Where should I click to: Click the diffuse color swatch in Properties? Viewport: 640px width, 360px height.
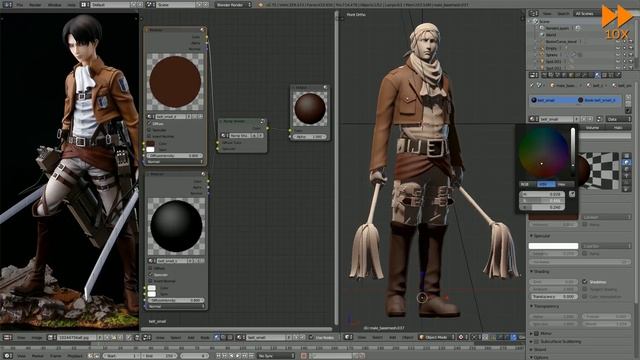pyautogui.click(x=553, y=217)
